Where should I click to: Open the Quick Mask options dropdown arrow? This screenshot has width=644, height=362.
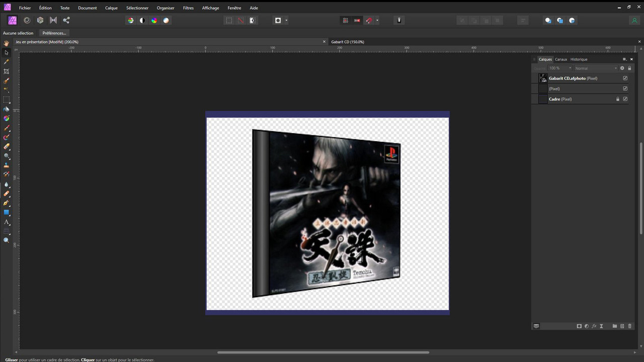(x=286, y=21)
